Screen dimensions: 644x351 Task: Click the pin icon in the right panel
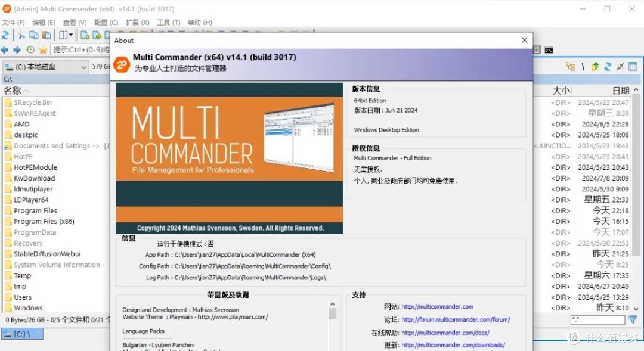tap(620, 67)
